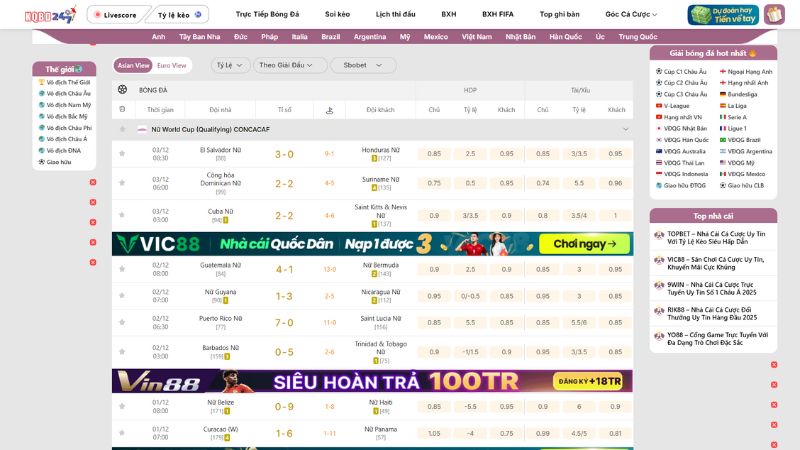Image resolution: width=800 pixels, height=450 pixels.
Task: Click the corner flag column icon
Action: pyautogui.click(x=329, y=110)
